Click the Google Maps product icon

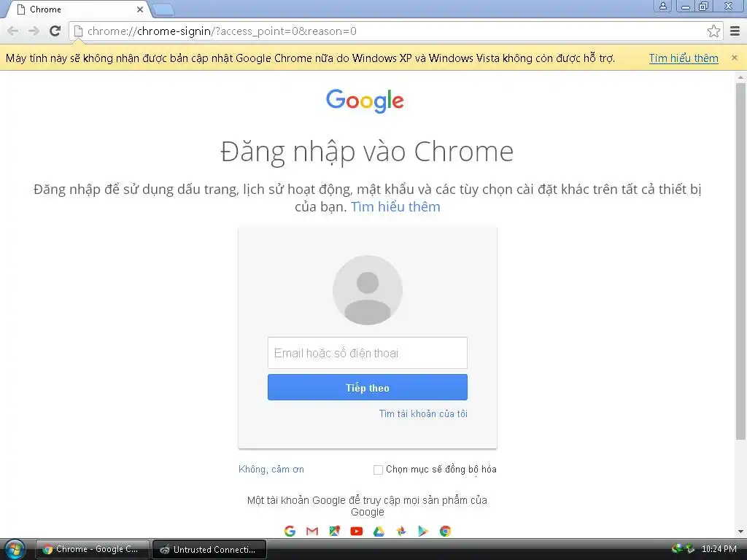tap(334, 531)
